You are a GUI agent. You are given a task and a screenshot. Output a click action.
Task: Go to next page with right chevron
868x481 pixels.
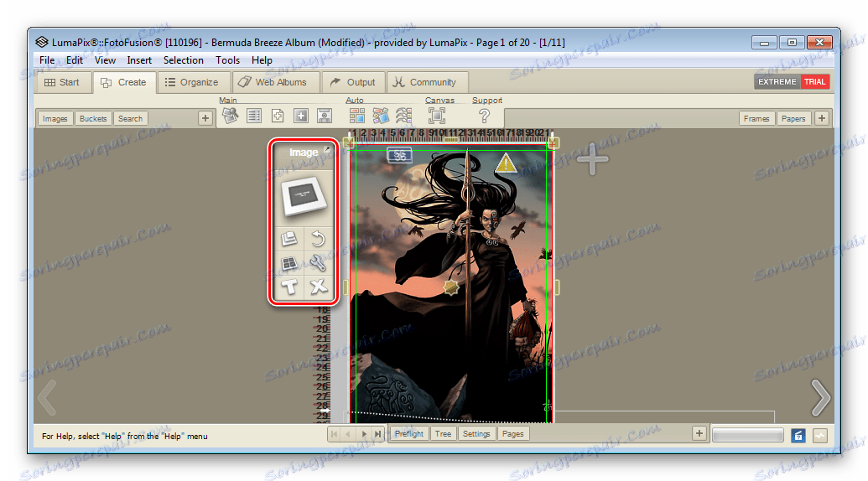820,397
